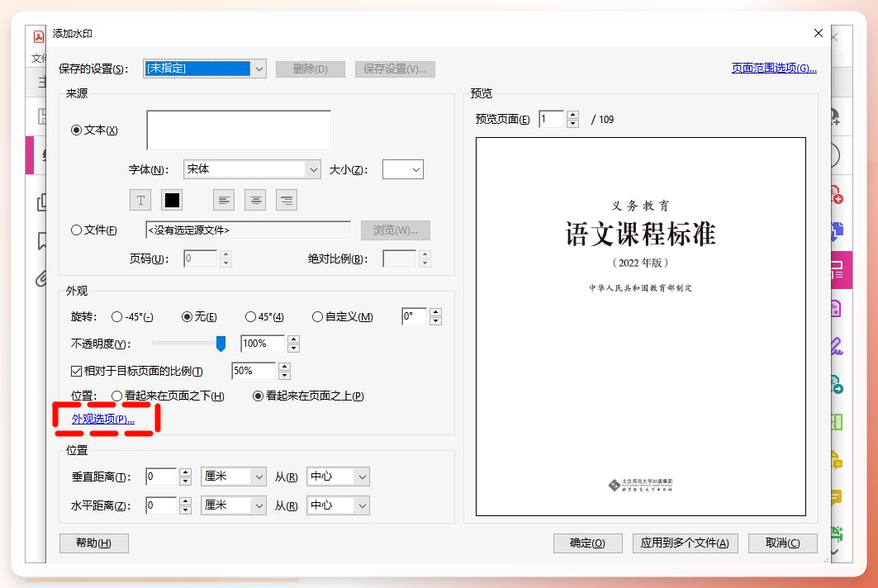Viewport: 878px width, 588px height.
Task: Align watermark text to the right
Action: [287, 200]
